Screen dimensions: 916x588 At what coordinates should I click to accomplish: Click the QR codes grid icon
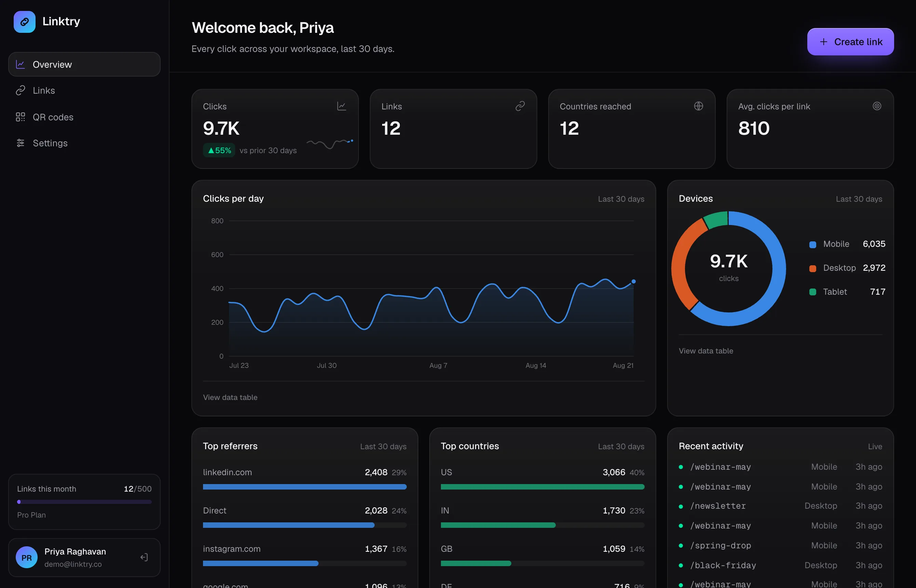[20, 117]
